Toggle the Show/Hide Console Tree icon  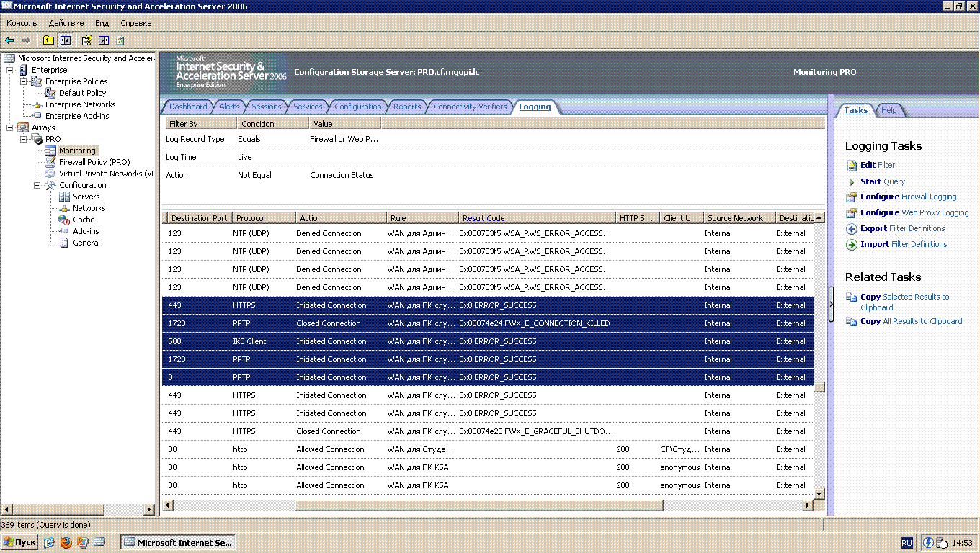pos(66,40)
